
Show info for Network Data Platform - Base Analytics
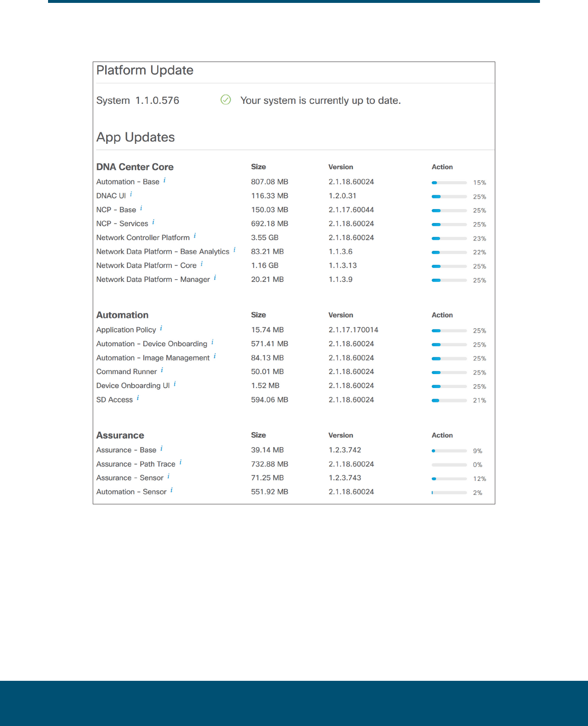coord(234,250)
